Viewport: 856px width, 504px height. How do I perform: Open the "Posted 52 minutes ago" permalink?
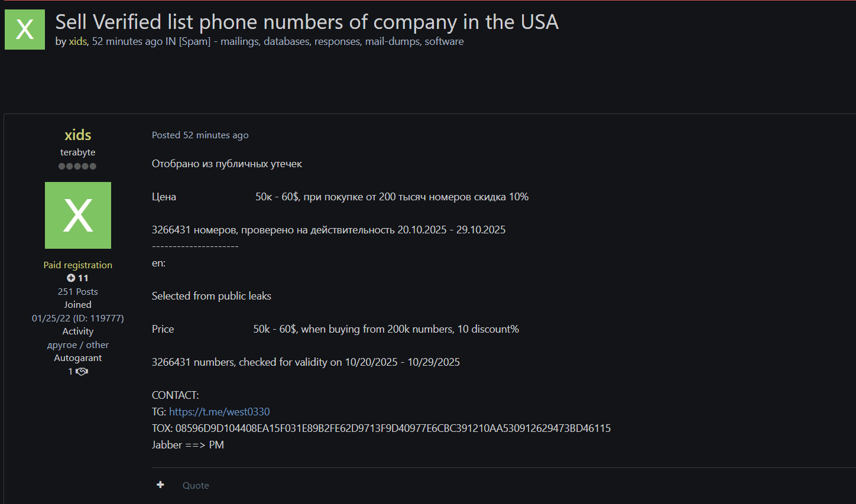[x=200, y=135]
